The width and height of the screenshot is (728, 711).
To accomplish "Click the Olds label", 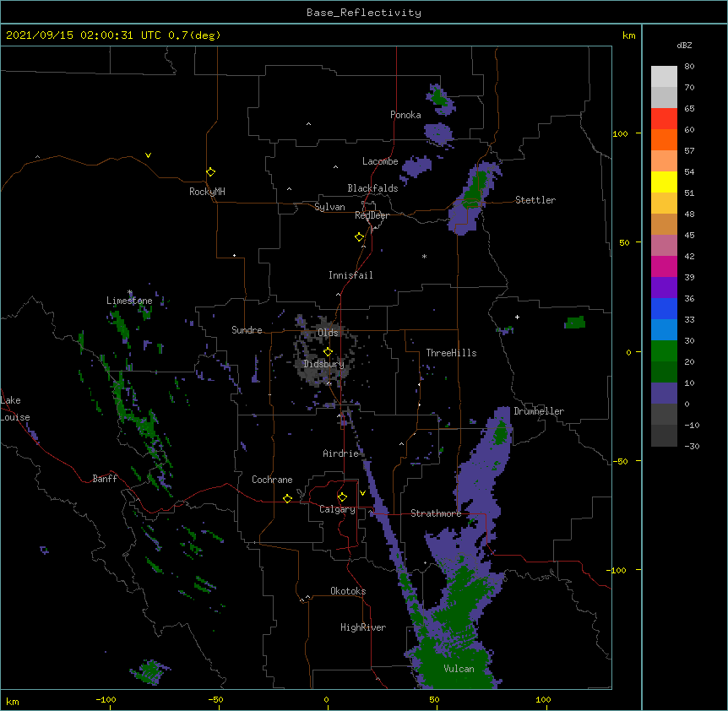I will coord(328,333).
